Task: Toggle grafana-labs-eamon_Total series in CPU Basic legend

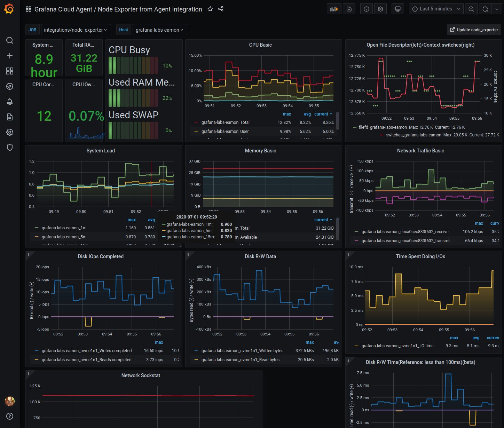Action: pyautogui.click(x=226, y=122)
